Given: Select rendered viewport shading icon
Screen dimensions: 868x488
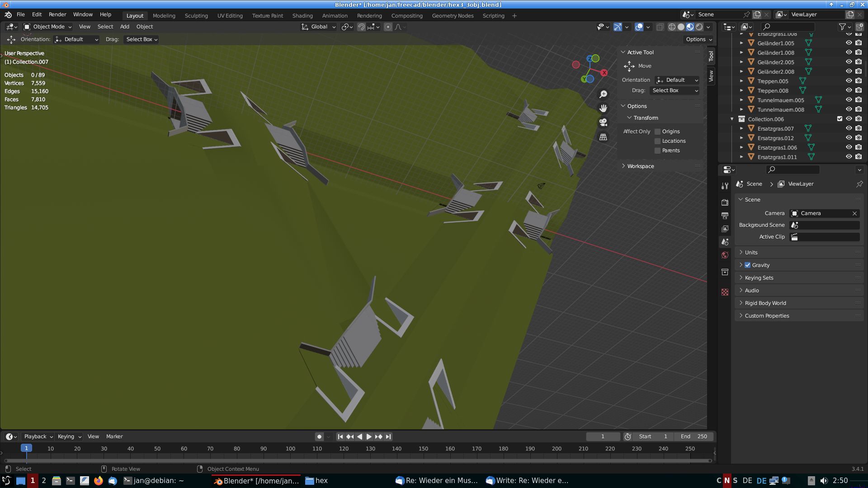Looking at the screenshot, I should coord(699,27).
